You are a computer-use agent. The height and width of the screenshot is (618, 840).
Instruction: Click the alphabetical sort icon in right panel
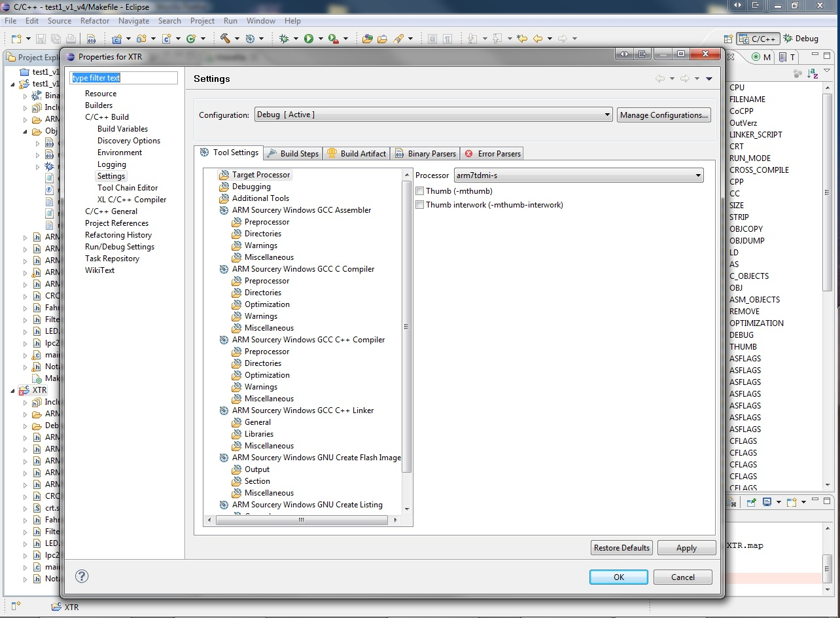(813, 74)
